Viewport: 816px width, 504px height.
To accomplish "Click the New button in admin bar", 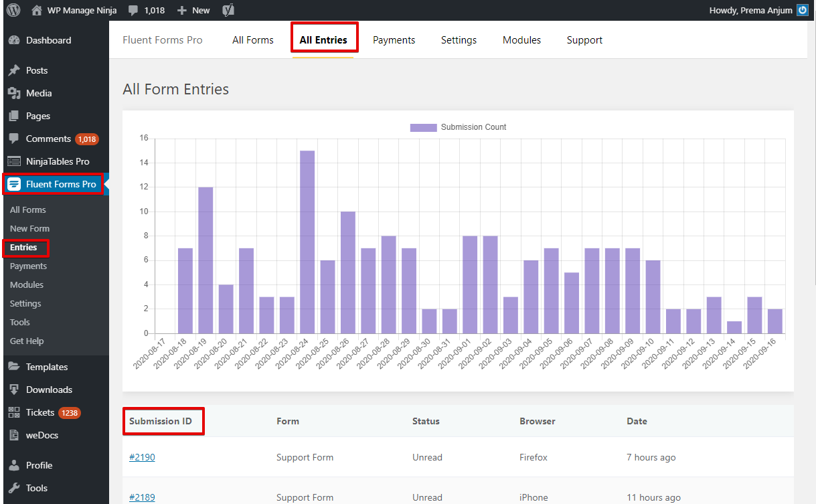I will [193, 10].
